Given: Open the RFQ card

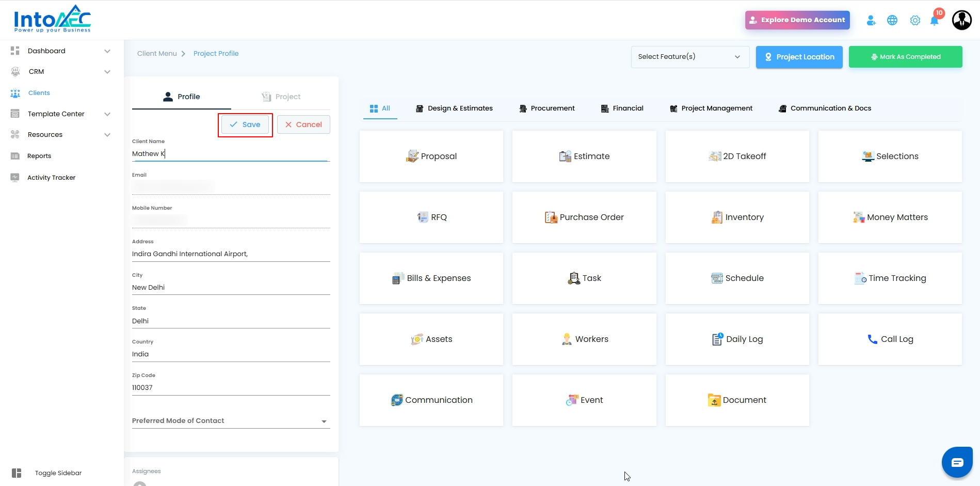Looking at the screenshot, I should 431,217.
